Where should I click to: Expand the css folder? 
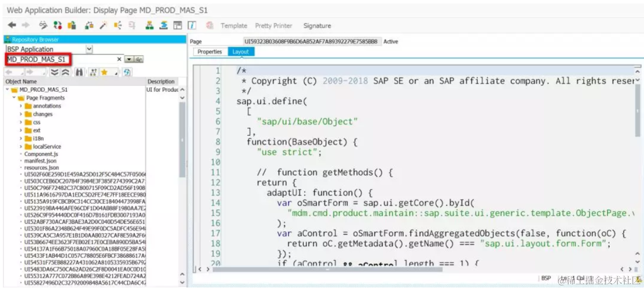(21, 122)
